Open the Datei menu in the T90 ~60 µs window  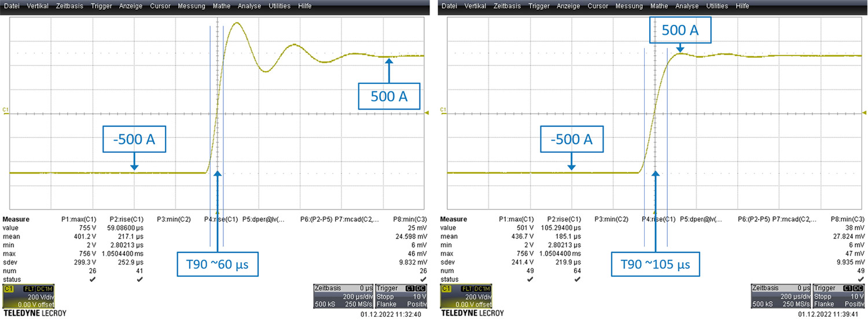click(x=13, y=6)
